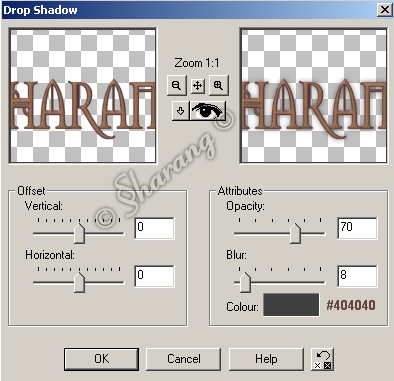Click the OK button
Viewport: 394px width, 381px height.
tap(101, 359)
